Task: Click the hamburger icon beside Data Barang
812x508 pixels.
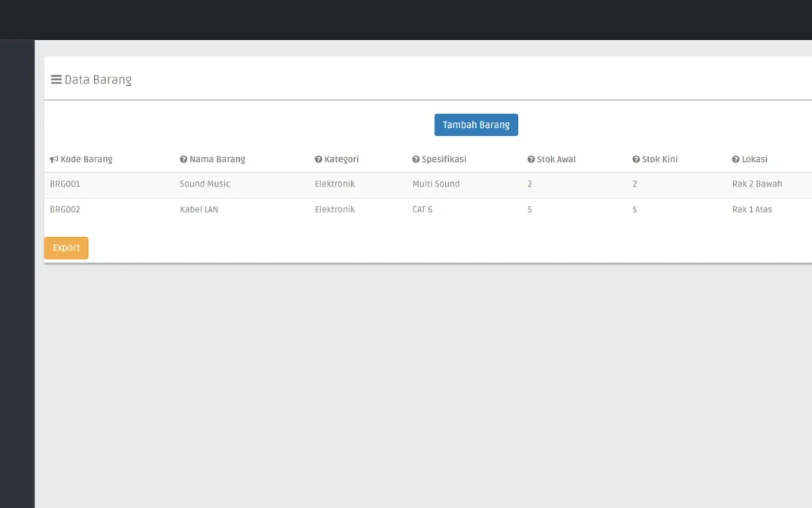Action: point(56,80)
